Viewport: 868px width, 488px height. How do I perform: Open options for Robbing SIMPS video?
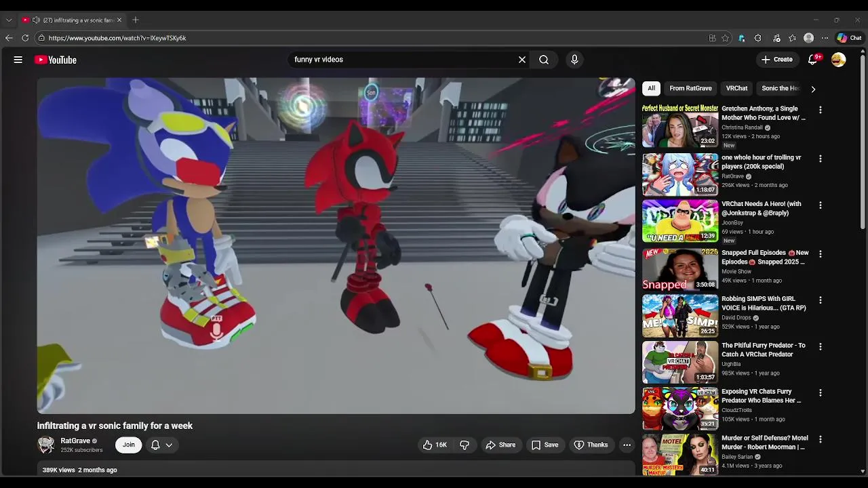coord(821,300)
